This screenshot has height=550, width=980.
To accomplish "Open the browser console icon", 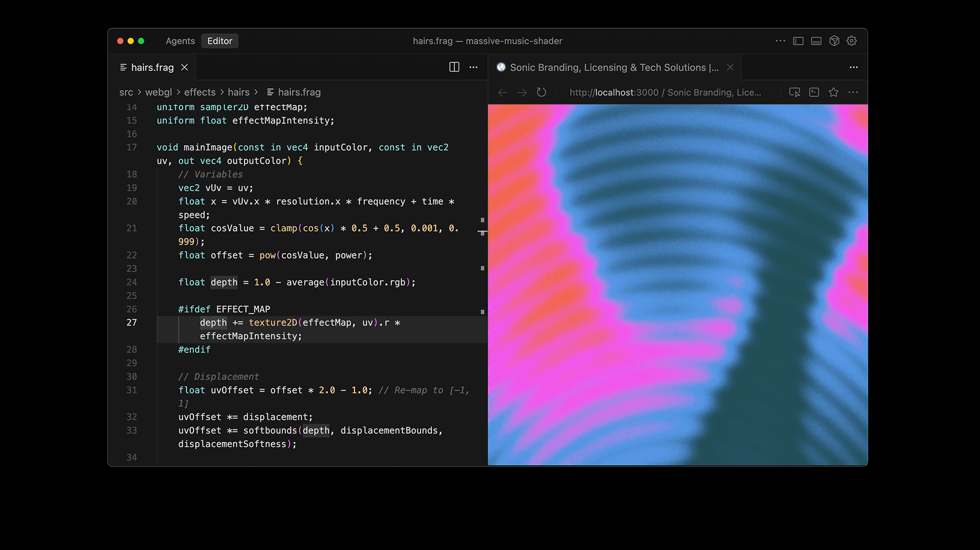I will pos(814,92).
